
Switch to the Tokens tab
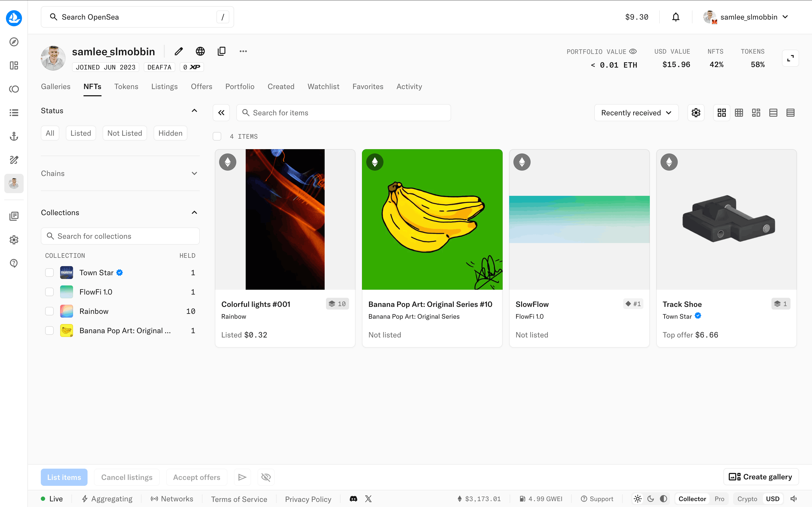[x=126, y=86]
